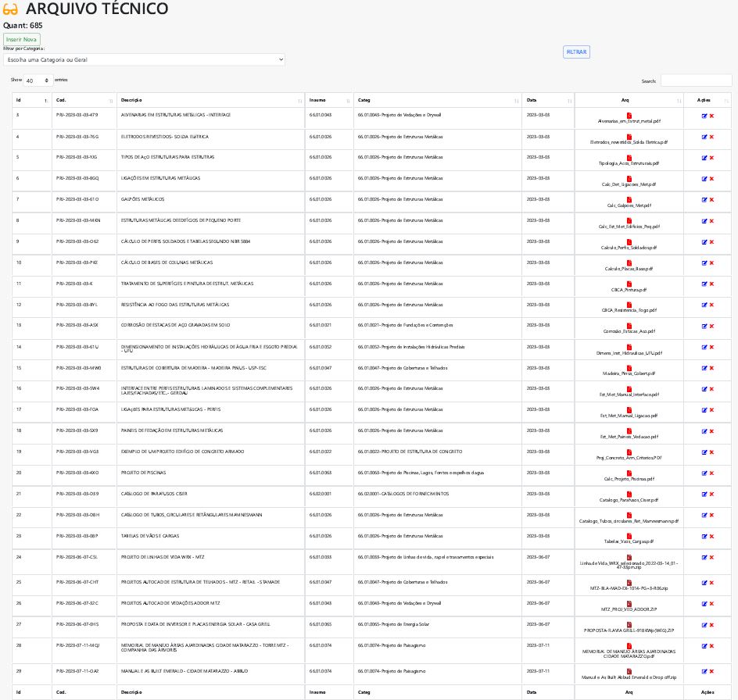Click edit icon for GALPÕES METÁLICOS row
Viewport: 738px width, 700px height.
(x=704, y=200)
